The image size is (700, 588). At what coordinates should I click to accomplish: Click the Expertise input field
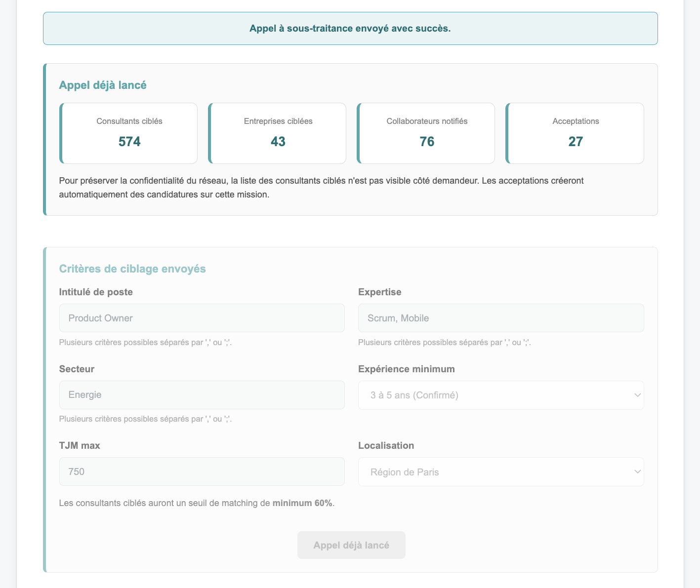tap(501, 318)
